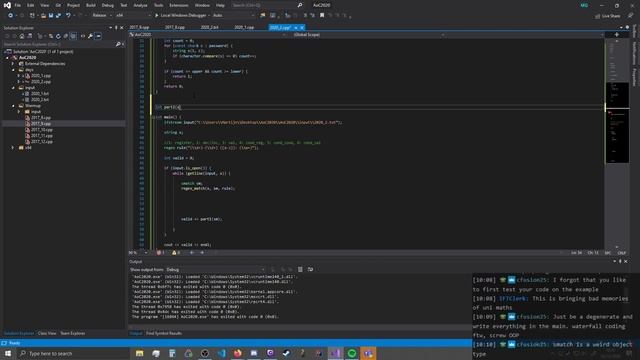640x360 pixels.
Task: Click the Clear All output icon
Action: pos(300,269)
